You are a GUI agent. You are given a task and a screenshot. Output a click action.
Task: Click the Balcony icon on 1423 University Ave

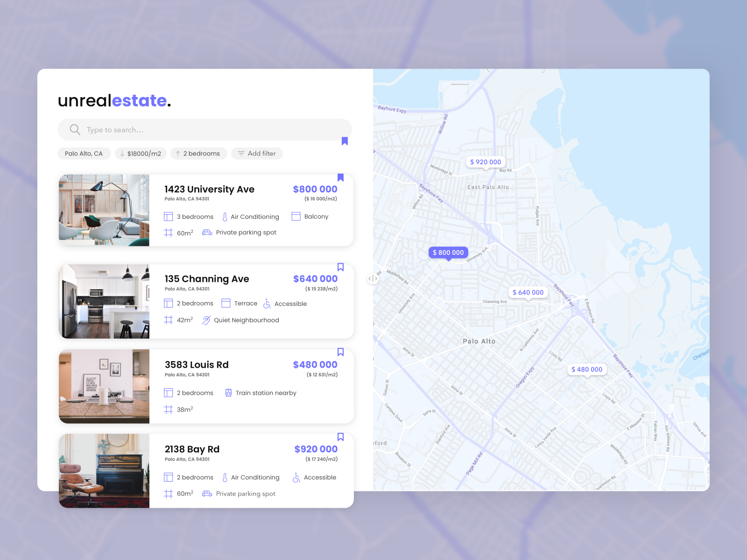pos(296,217)
